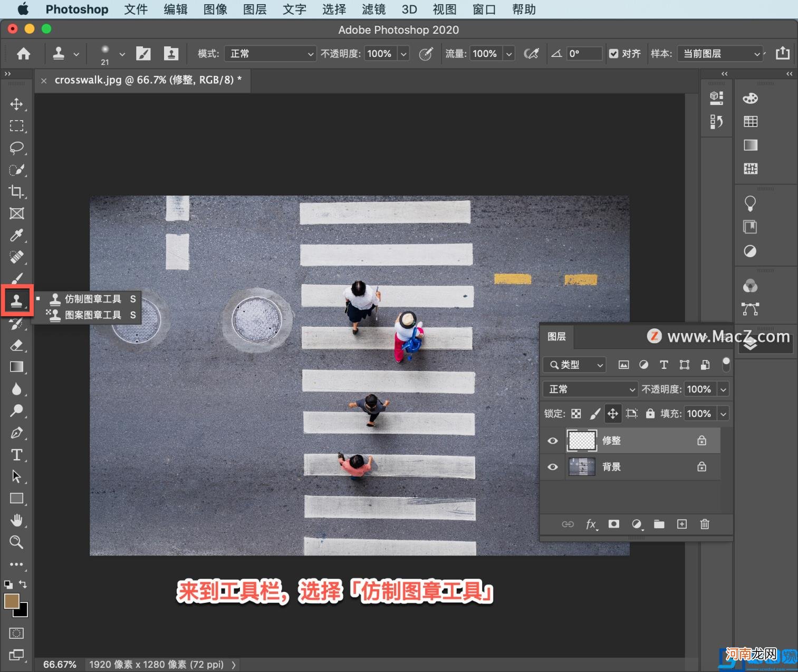The image size is (798, 672).
Task: Open the 不透明度 opacity dropdown in options bar
Action: 403,53
